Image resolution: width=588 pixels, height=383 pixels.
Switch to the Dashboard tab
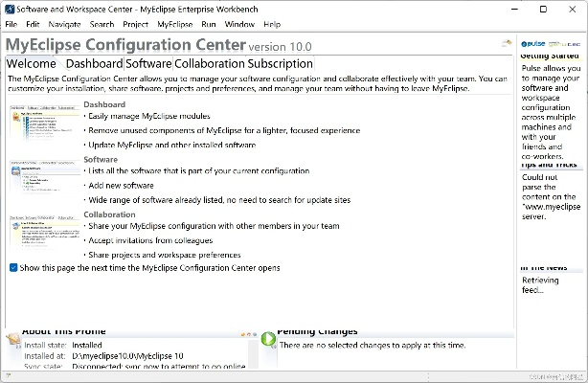[x=94, y=63]
